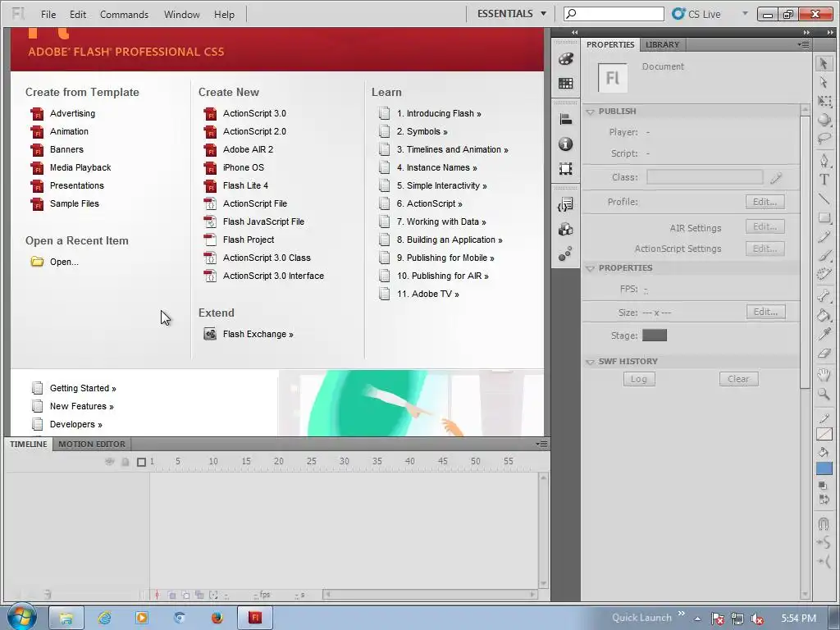Open the File menu
Viewport: 840px width, 630px height.
click(48, 15)
